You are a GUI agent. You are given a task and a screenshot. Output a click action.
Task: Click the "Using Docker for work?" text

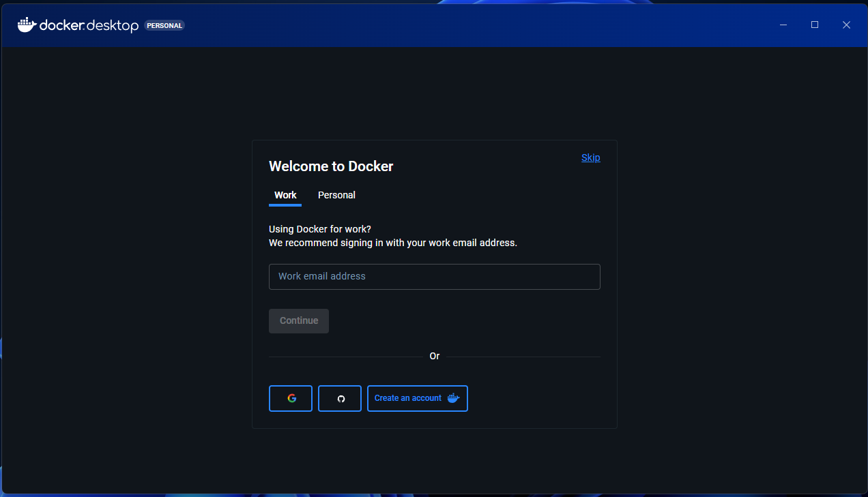320,229
